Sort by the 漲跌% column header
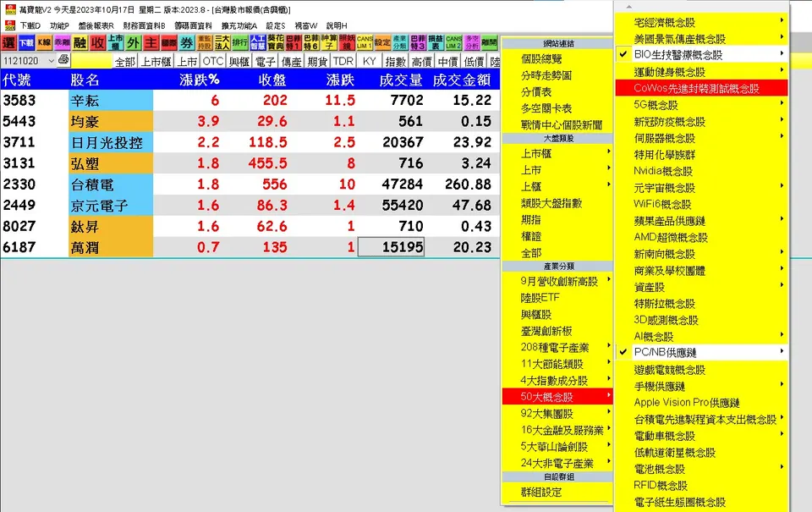 (200, 80)
